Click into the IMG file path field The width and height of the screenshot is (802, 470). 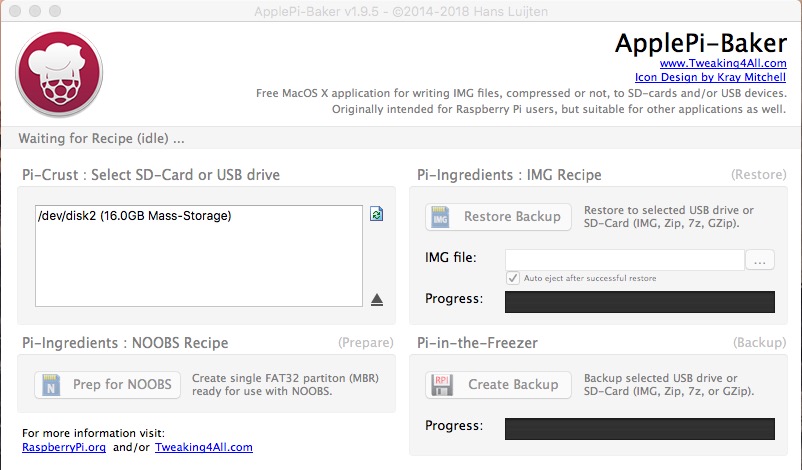click(625, 260)
